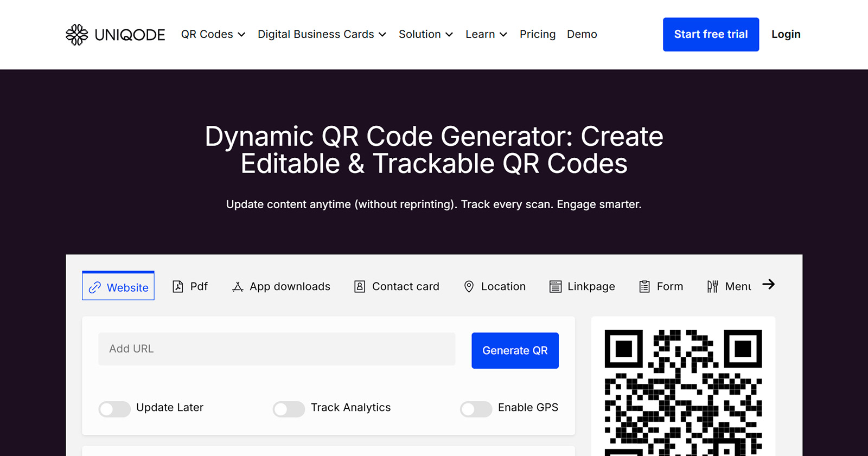Click the Menu fork and knife icon
The width and height of the screenshot is (868, 456).
(x=712, y=287)
